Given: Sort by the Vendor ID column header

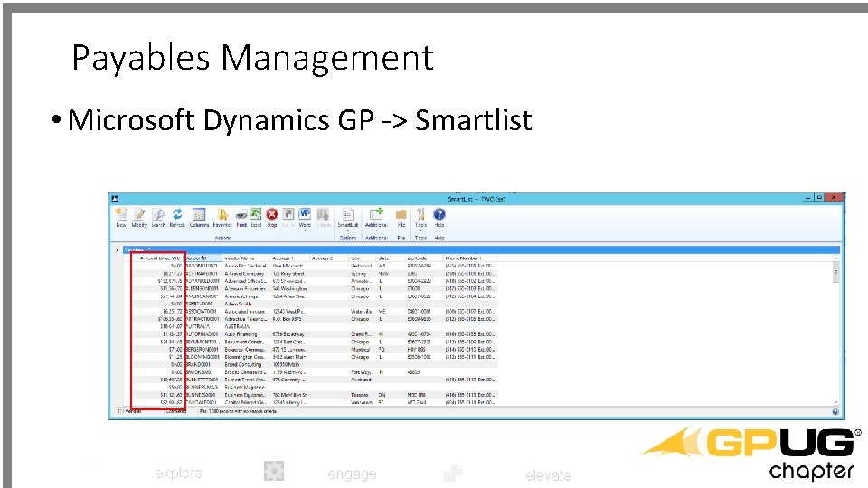Looking at the screenshot, I should click(x=203, y=258).
